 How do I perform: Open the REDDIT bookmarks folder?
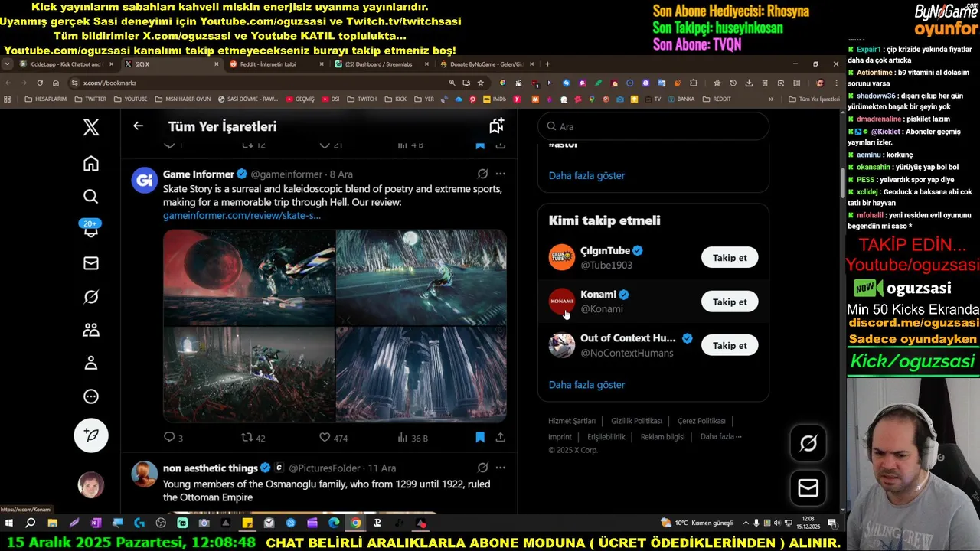717,99
